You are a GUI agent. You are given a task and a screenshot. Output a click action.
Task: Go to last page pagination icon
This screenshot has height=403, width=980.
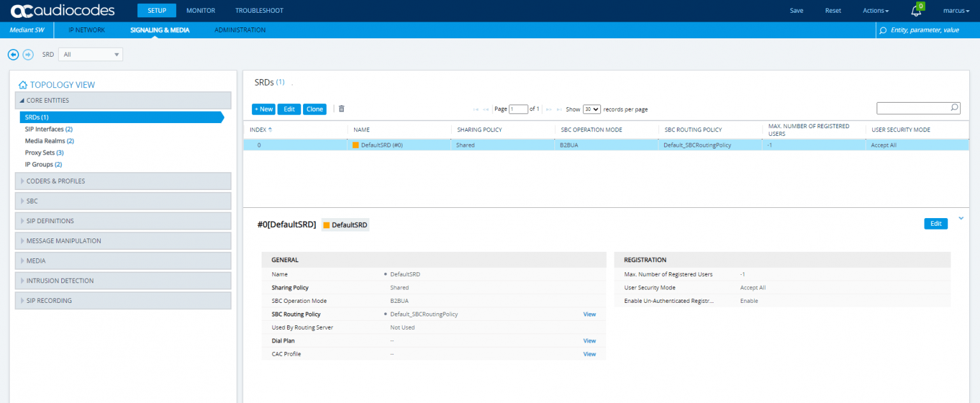(x=560, y=110)
